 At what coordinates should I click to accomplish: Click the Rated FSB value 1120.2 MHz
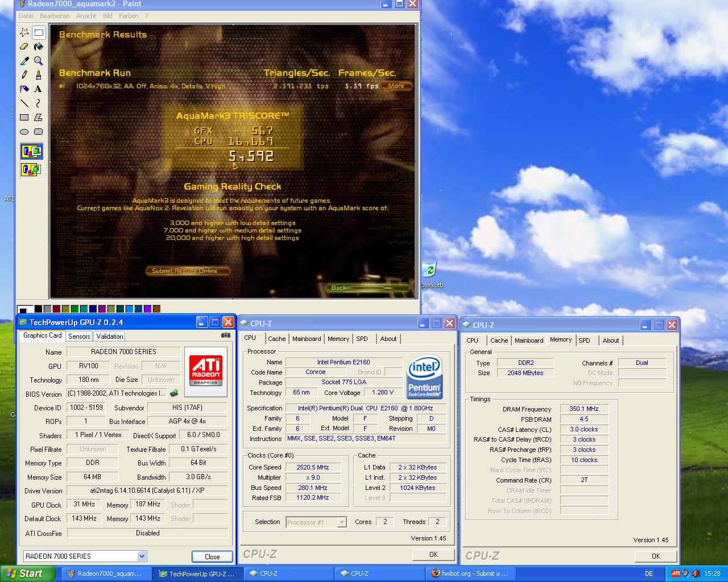(x=313, y=497)
